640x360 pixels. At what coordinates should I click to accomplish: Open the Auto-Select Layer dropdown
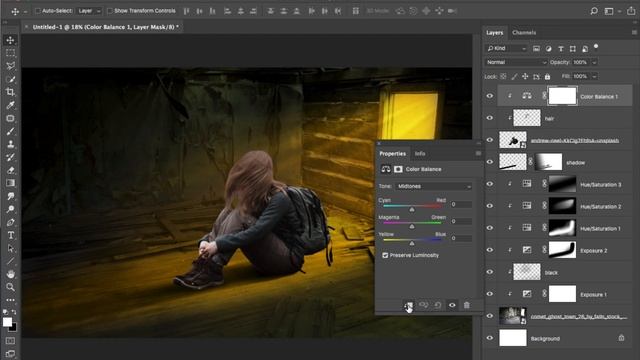89,11
